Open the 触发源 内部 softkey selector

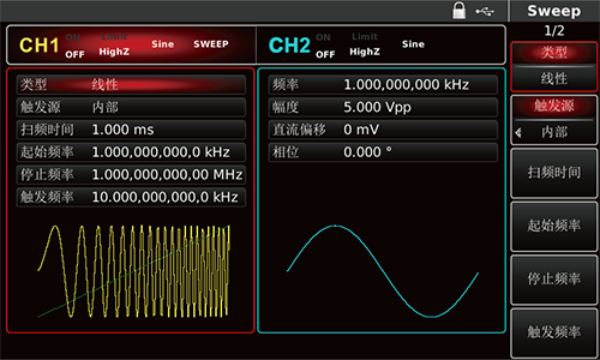pyautogui.click(x=554, y=120)
